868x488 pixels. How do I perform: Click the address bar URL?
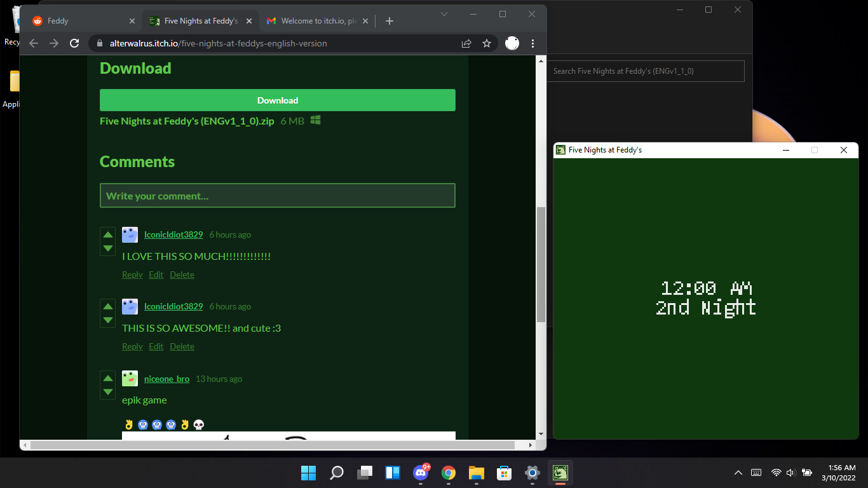219,44
